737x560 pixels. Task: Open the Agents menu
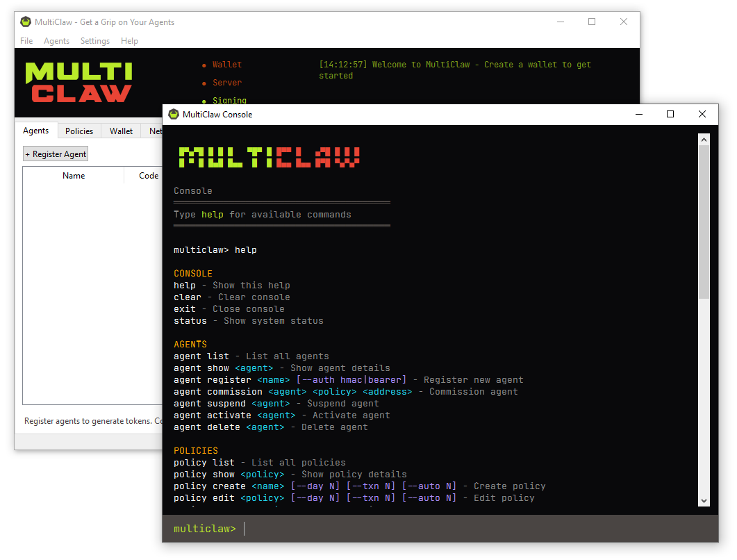(x=56, y=41)
